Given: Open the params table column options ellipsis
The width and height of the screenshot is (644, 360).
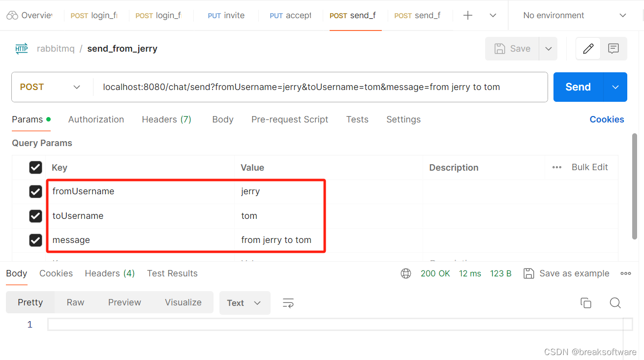Looking at the screenshot, I should pos(557,167).
